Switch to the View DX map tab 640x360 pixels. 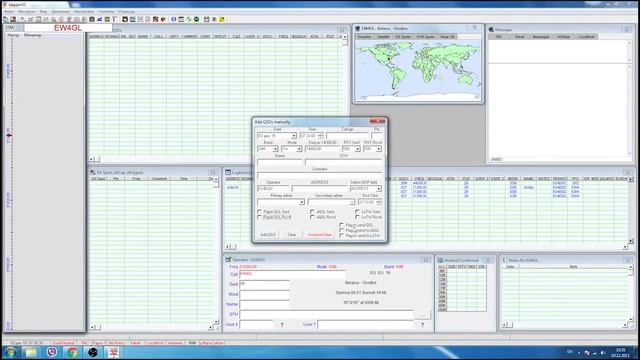tap(447, 37)
